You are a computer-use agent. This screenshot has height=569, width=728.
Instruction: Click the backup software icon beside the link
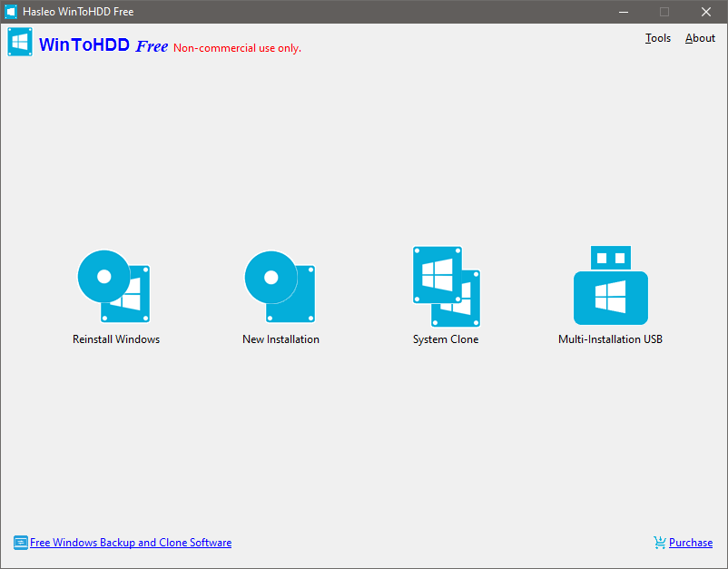[21, 542]
